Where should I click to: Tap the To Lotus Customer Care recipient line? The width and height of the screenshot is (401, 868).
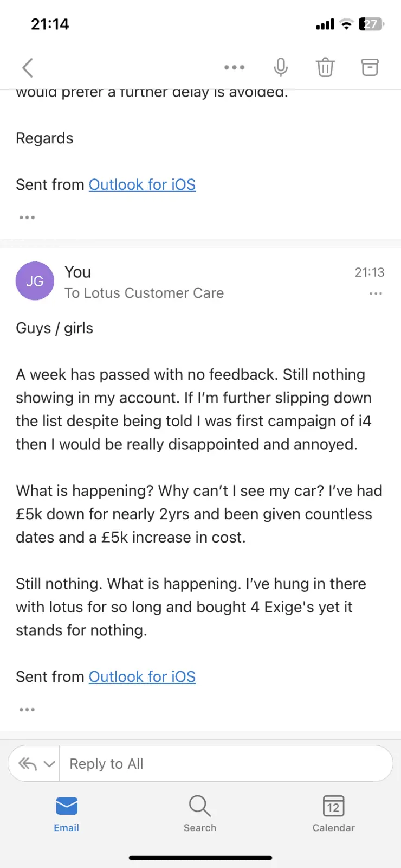point(144,293)
